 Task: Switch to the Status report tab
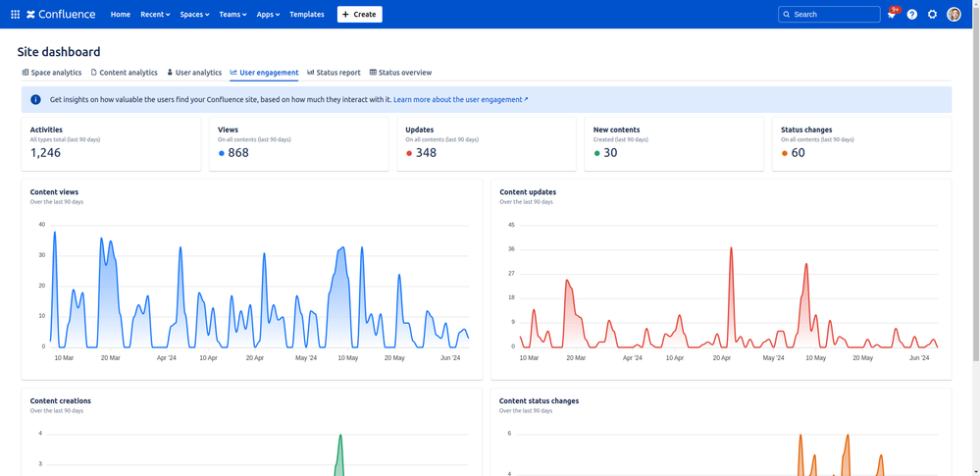click(x=334, y=73)
